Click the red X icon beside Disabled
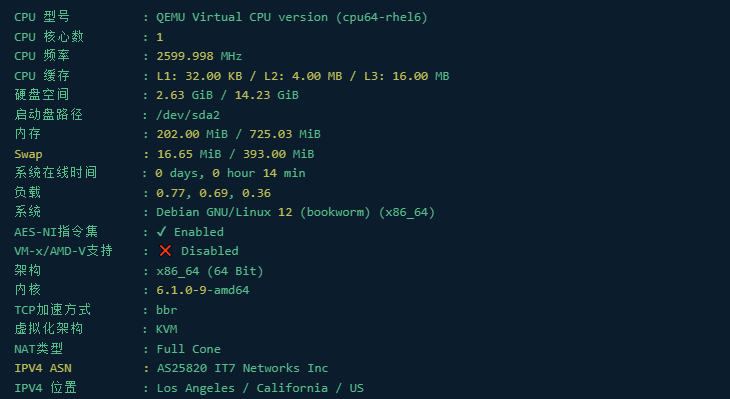 tap(165, 251)
